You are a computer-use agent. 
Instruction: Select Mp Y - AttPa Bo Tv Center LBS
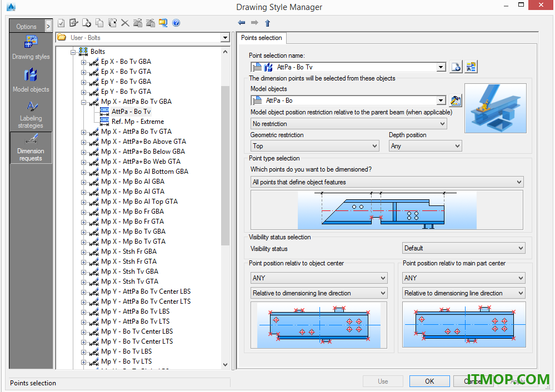(x=146, y=291)
